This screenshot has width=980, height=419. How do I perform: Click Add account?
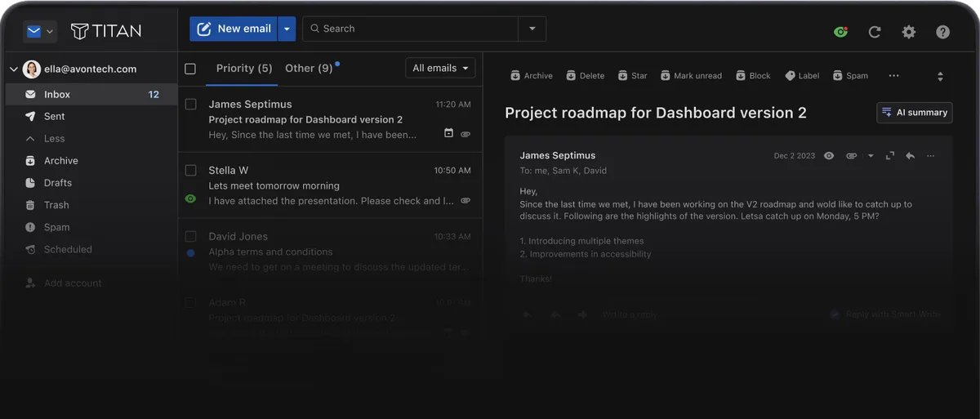(64, 283)
